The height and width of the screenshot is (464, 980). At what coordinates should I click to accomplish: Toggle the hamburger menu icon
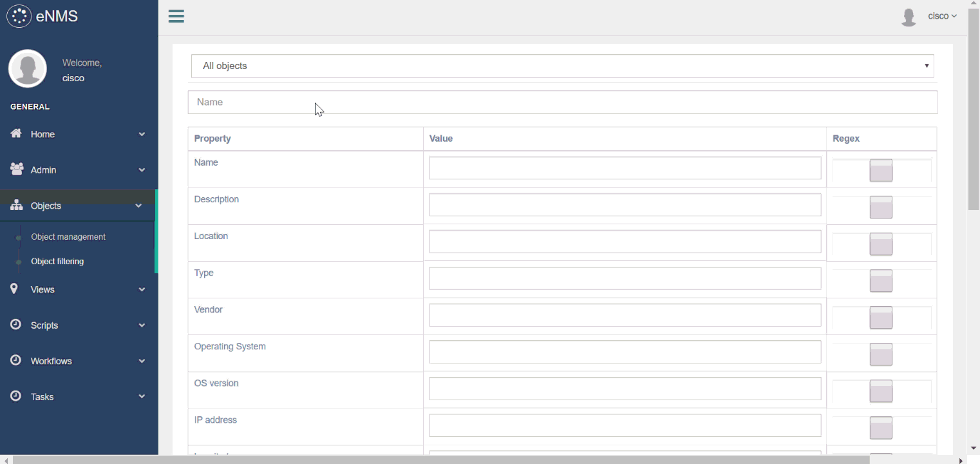(x=176, y=17)
